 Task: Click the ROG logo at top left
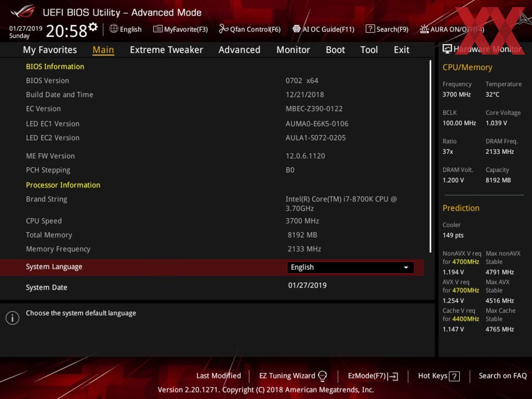click(x=23, y=12)
